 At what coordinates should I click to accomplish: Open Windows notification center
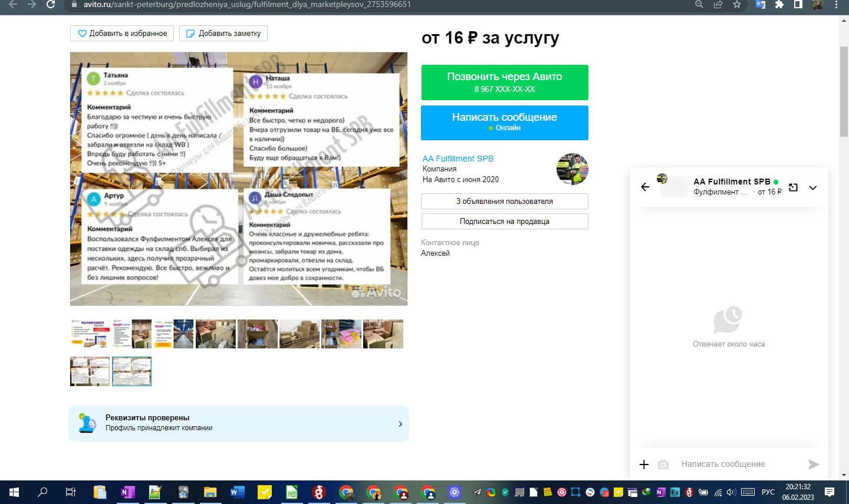point(830,492)
